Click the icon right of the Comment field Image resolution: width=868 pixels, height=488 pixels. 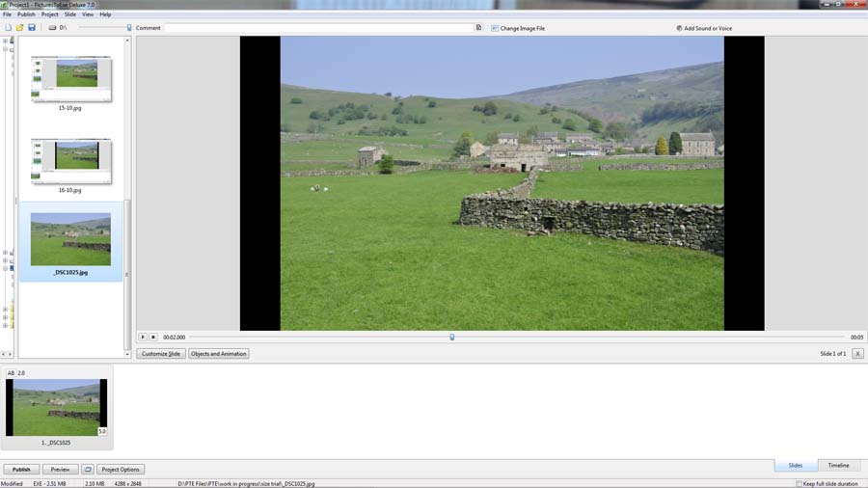478,28
